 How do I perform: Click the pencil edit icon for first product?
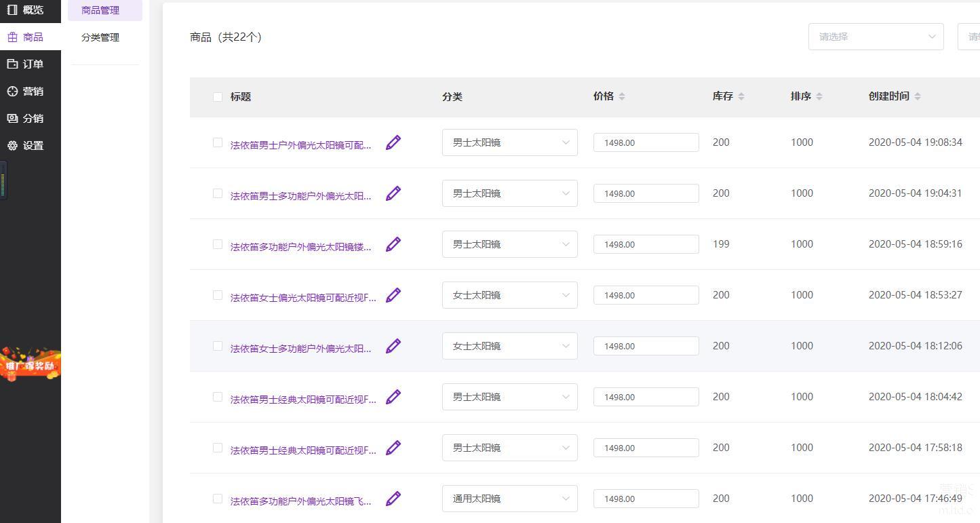[393, 142]
